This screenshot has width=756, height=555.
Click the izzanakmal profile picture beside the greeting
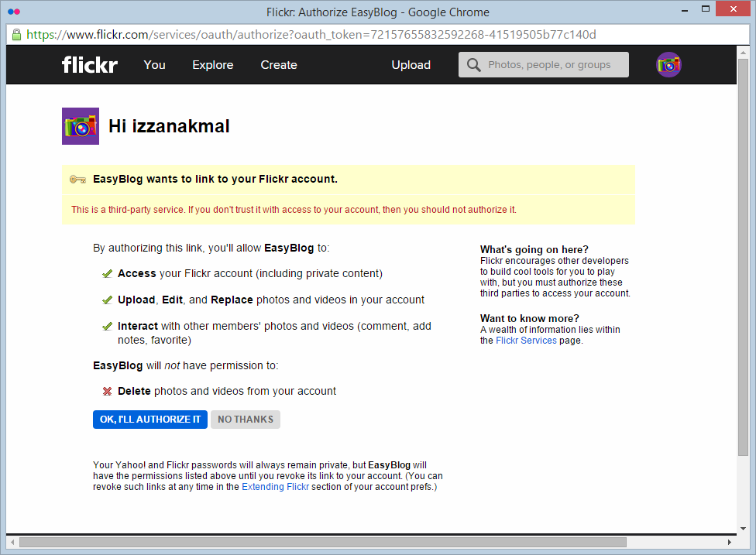81,126
